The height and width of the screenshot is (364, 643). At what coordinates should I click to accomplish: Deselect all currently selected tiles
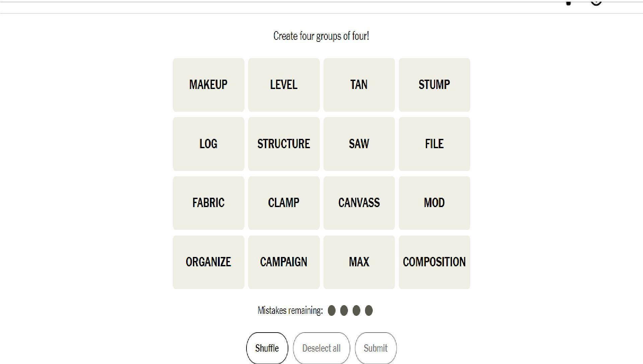tap(321, 349)
